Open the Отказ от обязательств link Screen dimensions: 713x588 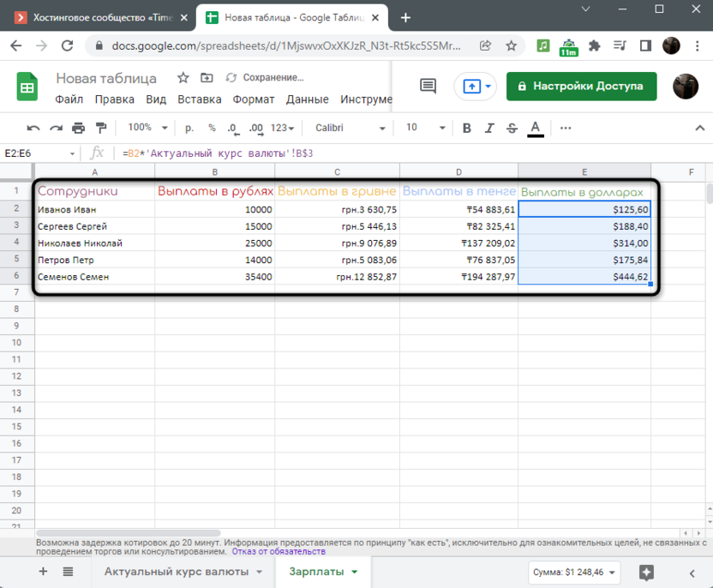279,552
